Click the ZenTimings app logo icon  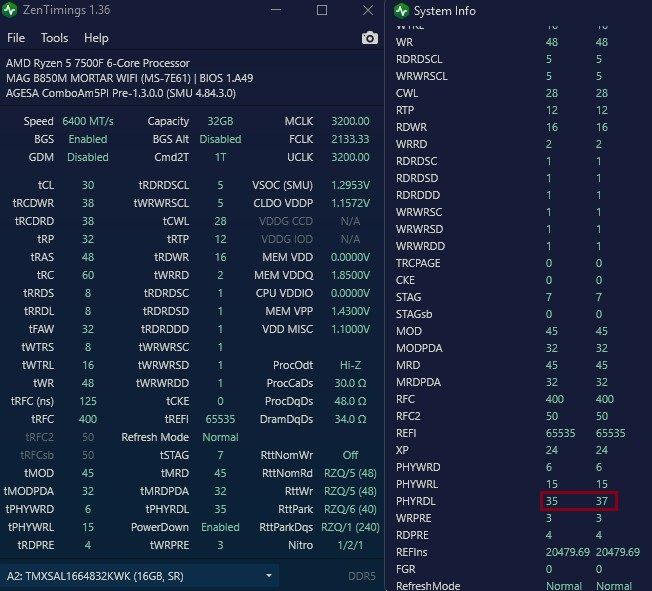tap(9, 10)
